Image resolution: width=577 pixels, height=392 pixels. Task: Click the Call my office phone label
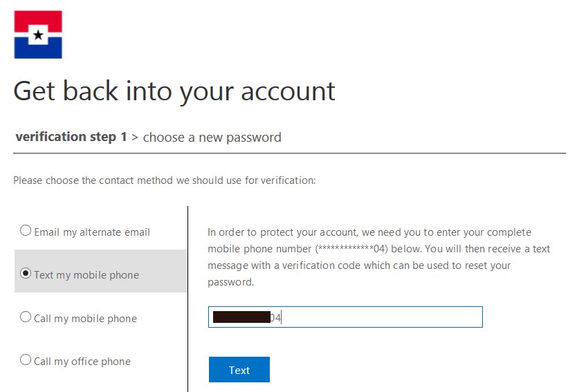point(82,362)
